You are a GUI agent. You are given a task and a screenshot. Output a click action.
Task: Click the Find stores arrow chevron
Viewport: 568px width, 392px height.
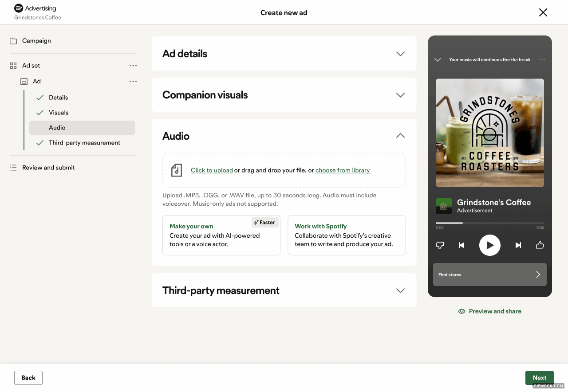(x=538, y=274)
